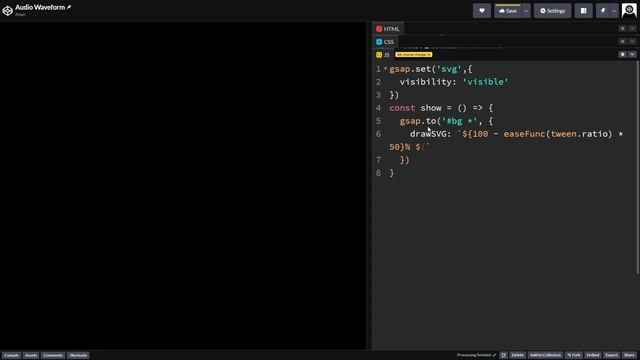
Task: Add pen to Collection
Action: coord(545,355)
